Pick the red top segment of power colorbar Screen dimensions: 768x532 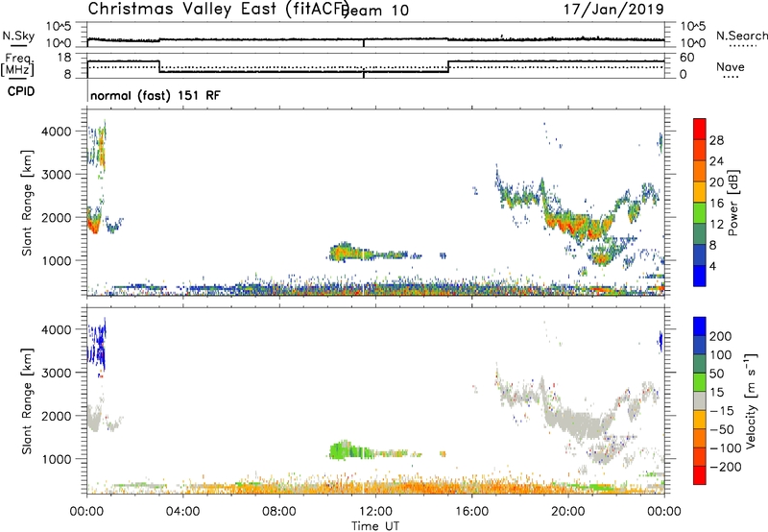[x=700, y=129]
